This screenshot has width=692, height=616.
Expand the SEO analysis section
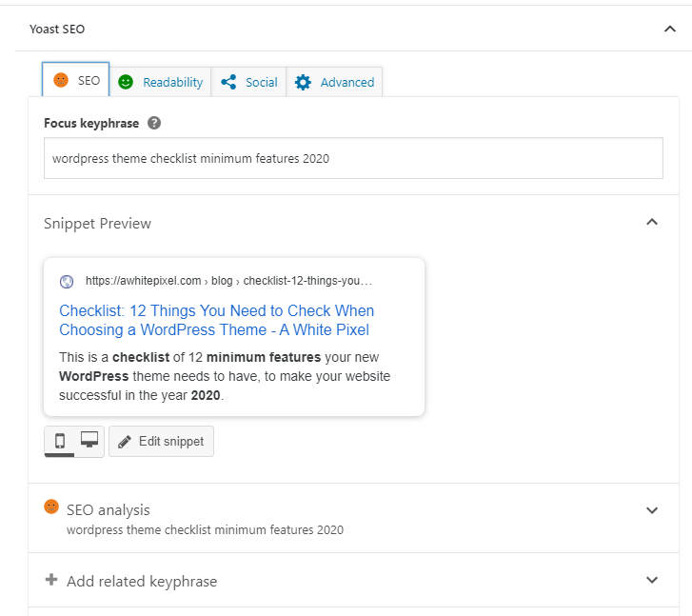pos(652,510)
